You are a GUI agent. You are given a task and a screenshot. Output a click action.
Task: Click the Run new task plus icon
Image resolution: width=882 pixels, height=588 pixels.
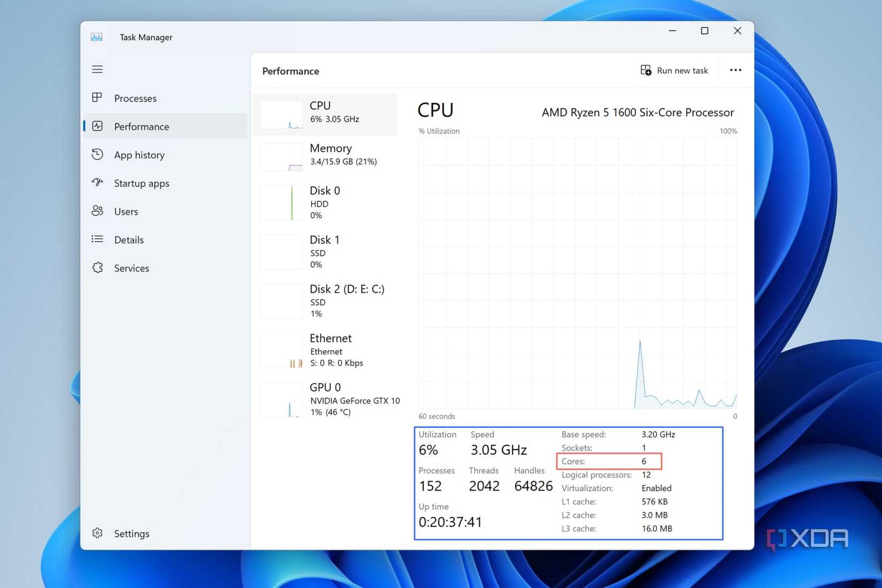pos(646,70)
